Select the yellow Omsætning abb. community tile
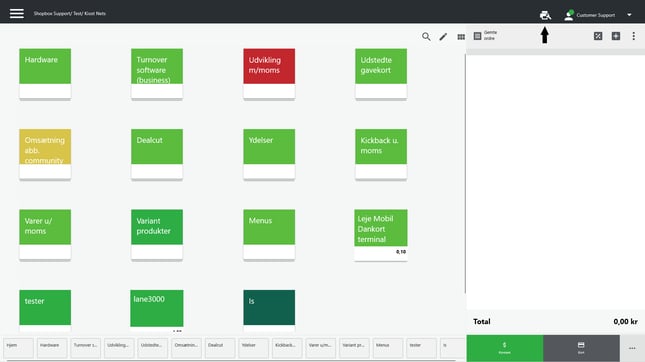 pos(45,154)
